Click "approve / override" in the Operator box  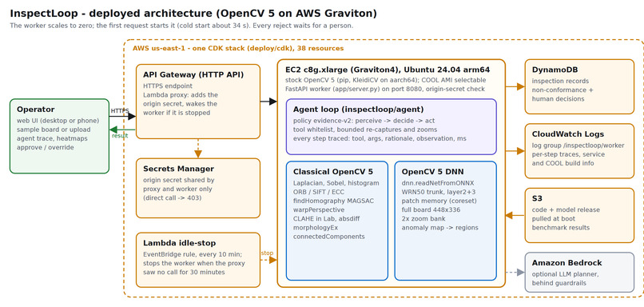46,148
